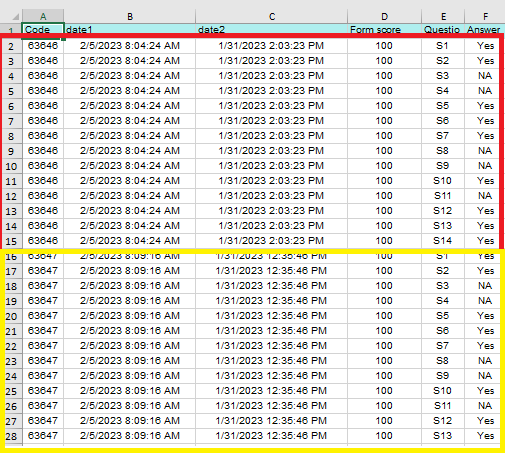Screen dimensions: 514x456
Task: Click the S10 cell in row 11
Action: pyautogui.click(x=443, y=181)
